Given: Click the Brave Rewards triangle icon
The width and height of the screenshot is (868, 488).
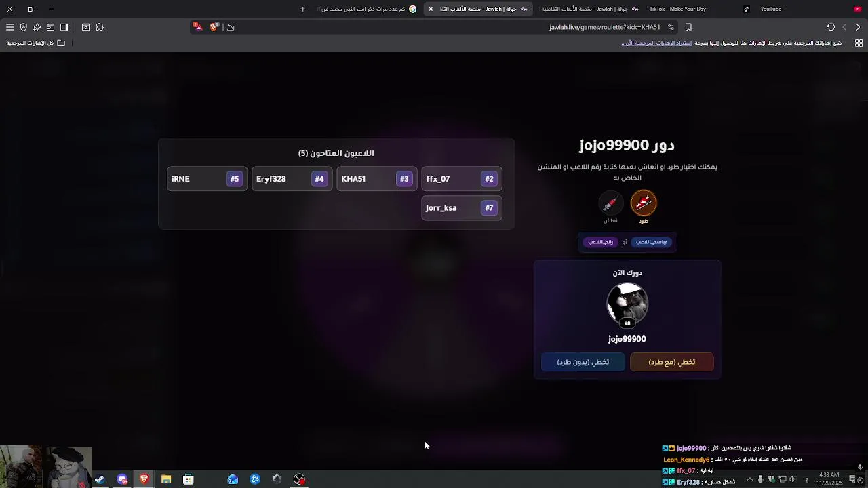Looking at the screenshot, I should point(197,26).
